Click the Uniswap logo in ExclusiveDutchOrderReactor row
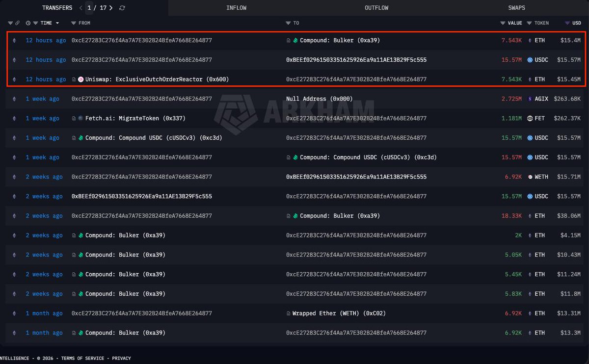Screen dimensions: 589x364 point(80,79)
